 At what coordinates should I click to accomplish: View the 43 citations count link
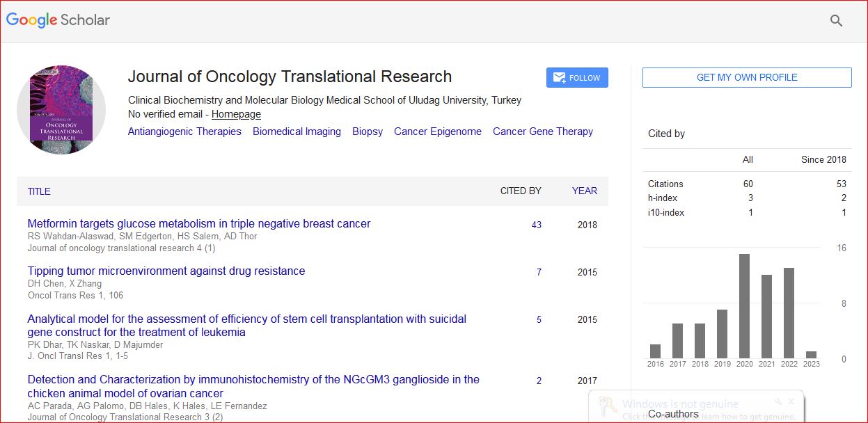tap(536, 225)
